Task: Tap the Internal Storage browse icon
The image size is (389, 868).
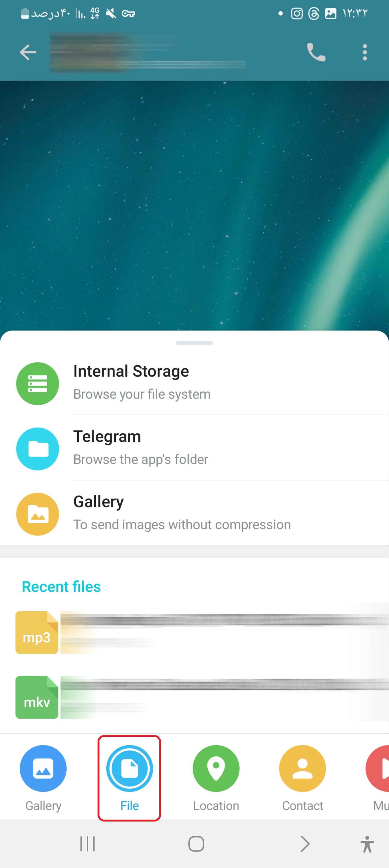Action: 38,384
